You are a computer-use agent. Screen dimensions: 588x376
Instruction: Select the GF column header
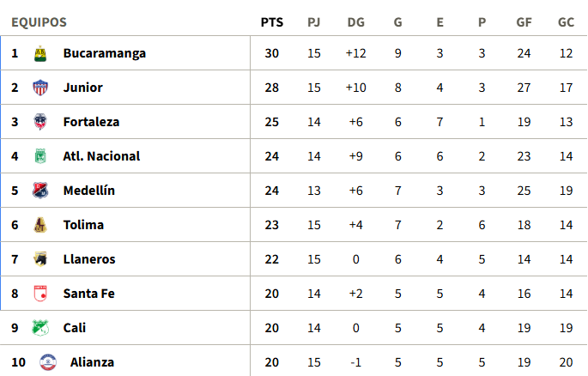click(x=524, y=22)
